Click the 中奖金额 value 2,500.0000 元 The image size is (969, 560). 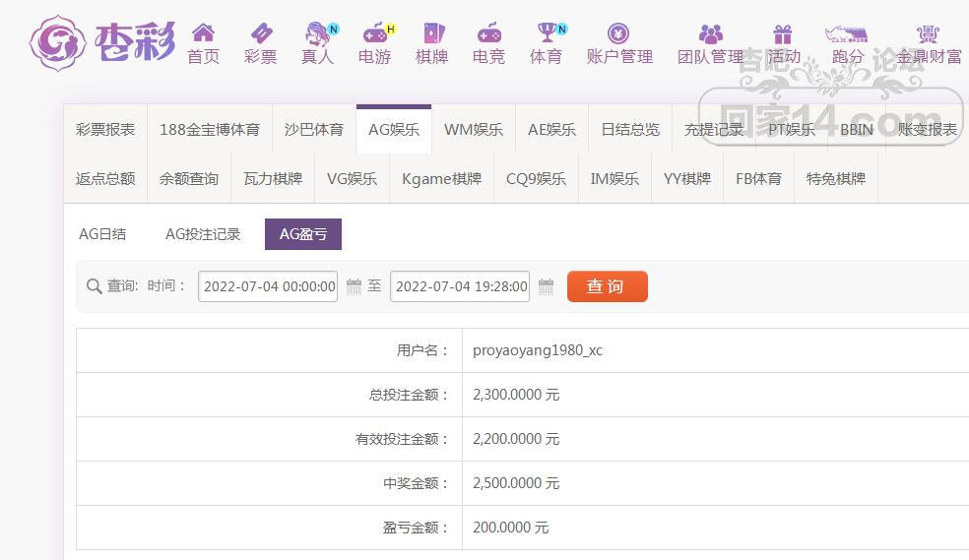[x=516, y=483]
